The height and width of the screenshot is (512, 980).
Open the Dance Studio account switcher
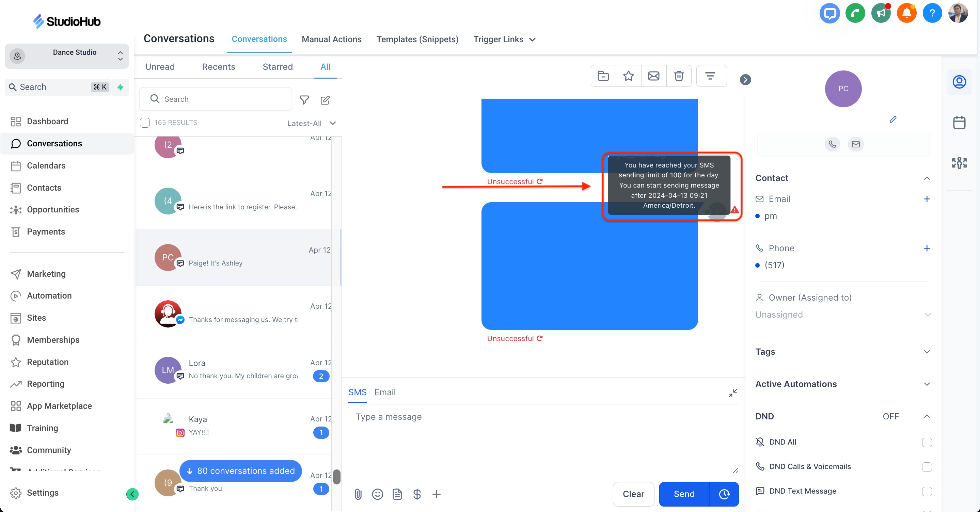67,56
